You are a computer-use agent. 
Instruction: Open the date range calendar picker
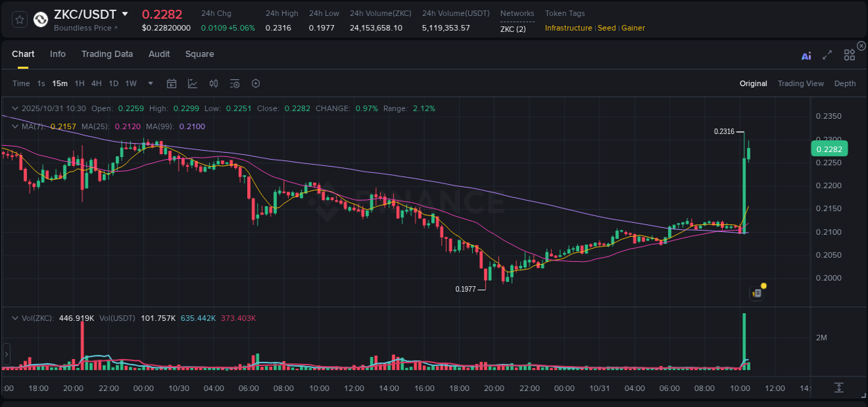(172, 83)
